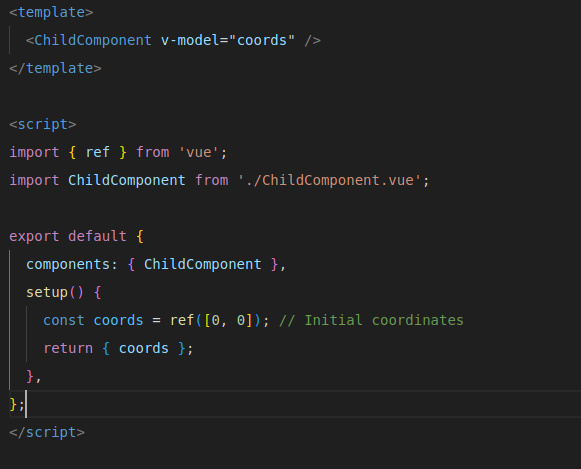
Task: Click ChildComponent in the second import line
Action: coord(126,180)
